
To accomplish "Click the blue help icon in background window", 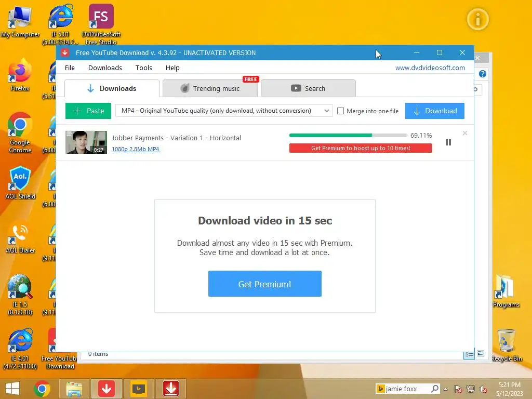I will (483, 74).
